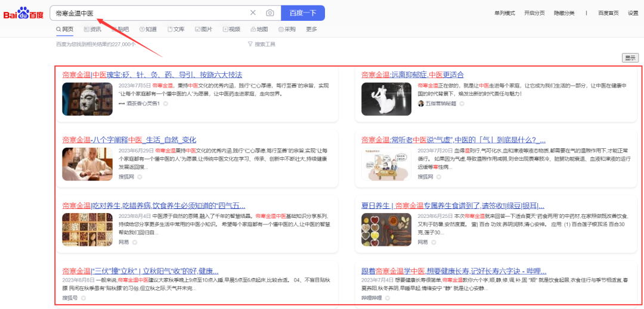Click source name 五指营销秘籍
Viewport: 644px width, 309px height.
[441, 104]
